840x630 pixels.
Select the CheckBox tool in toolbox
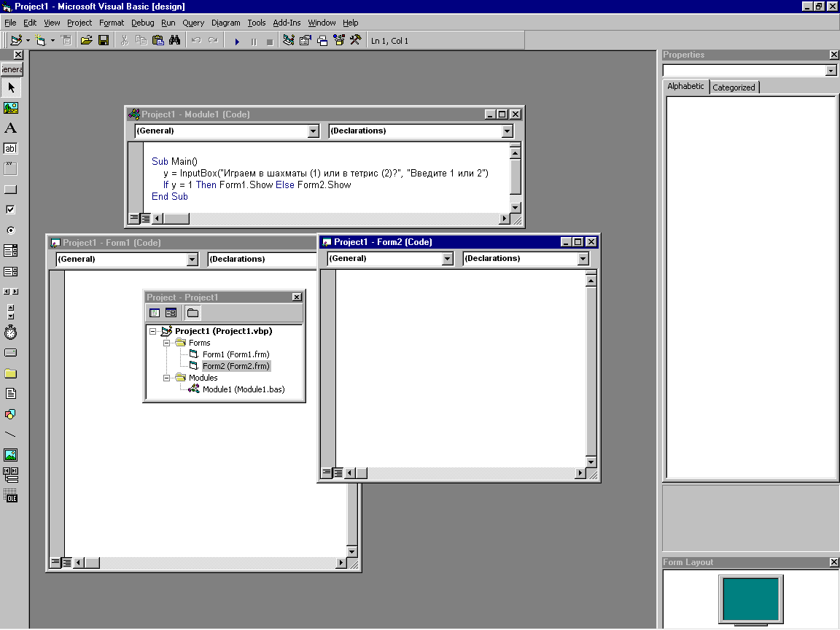[x=11, y=209]
